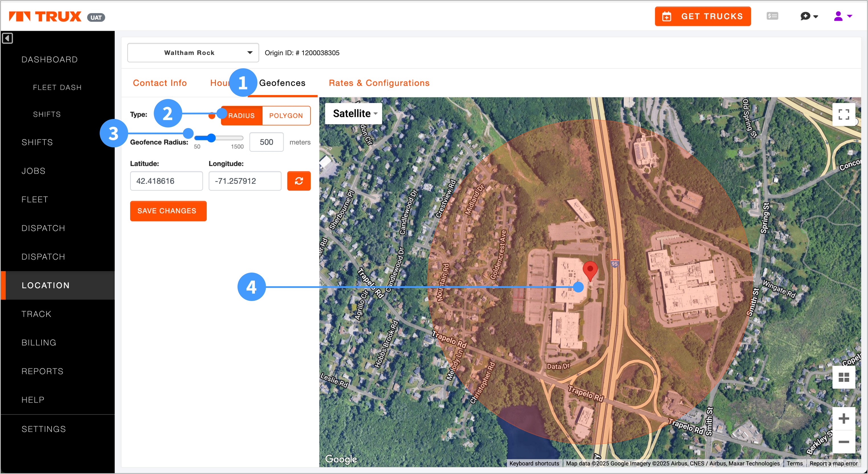Click the TRUX logo

45,17
